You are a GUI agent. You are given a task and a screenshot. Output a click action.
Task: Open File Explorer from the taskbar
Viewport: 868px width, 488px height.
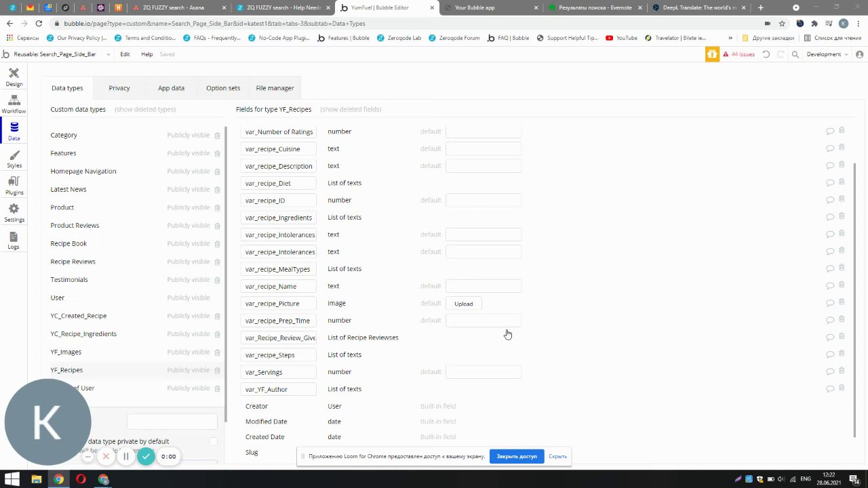[x=37, y=479]
